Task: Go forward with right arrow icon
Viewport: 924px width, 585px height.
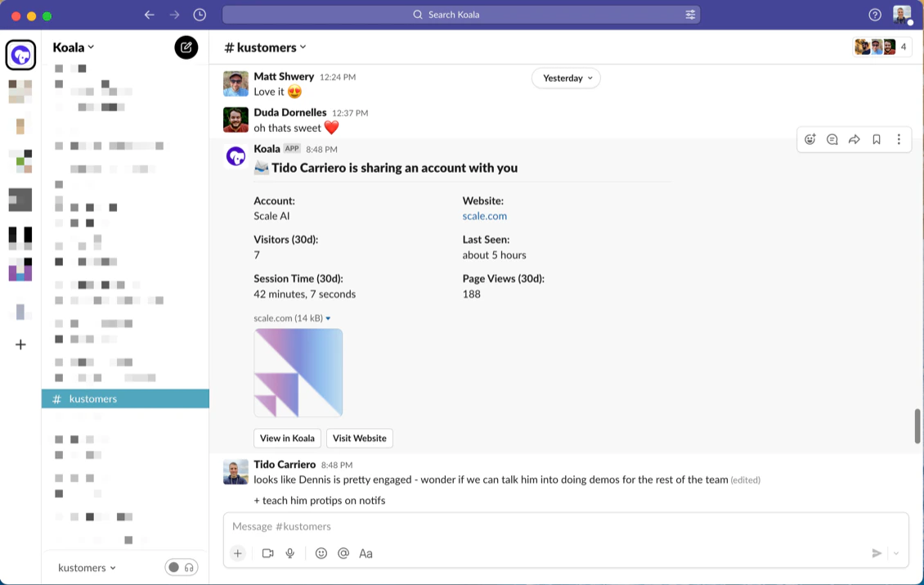Action: coord(174,15)
